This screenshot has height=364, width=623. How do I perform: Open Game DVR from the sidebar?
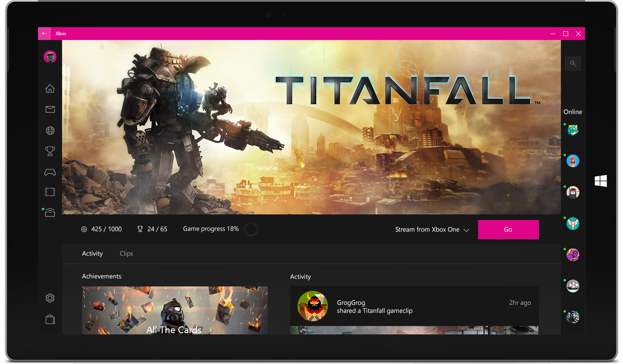[x=50, y=192]
